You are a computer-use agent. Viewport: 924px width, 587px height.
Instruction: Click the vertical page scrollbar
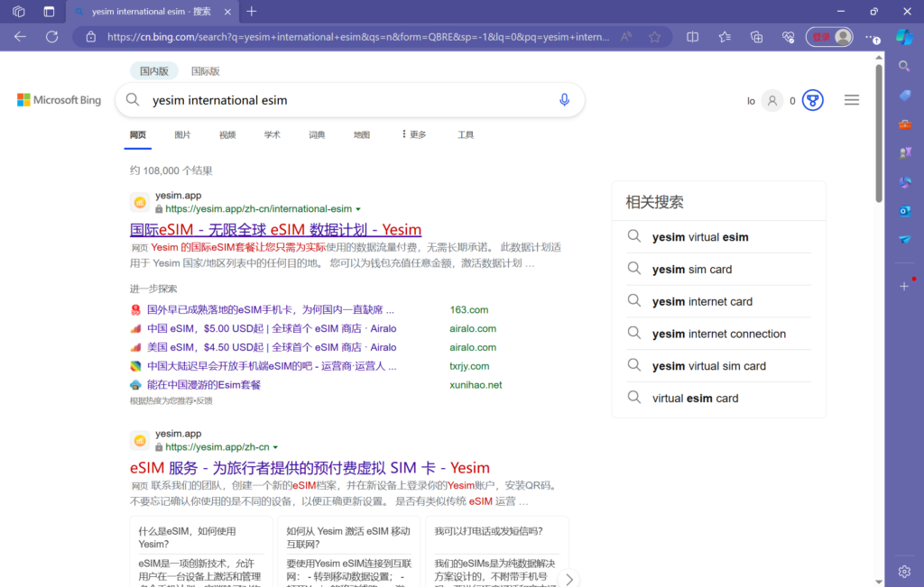tap(879, 133)
